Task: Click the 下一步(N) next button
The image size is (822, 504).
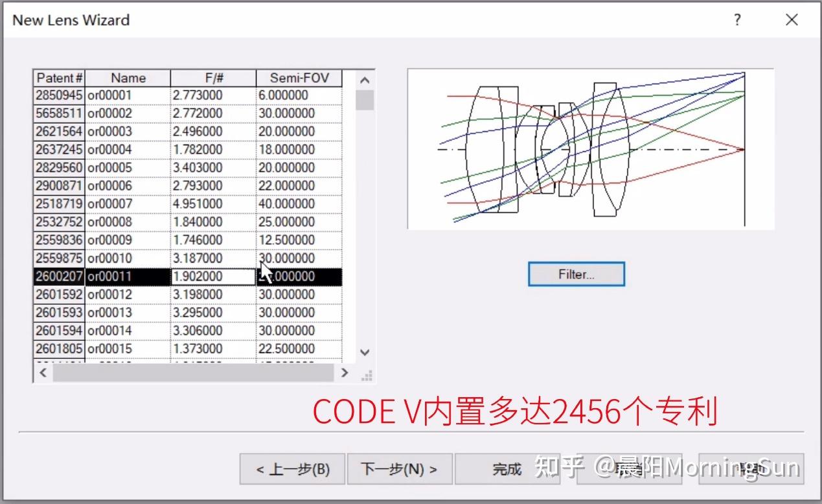Action: click(400, 468)
